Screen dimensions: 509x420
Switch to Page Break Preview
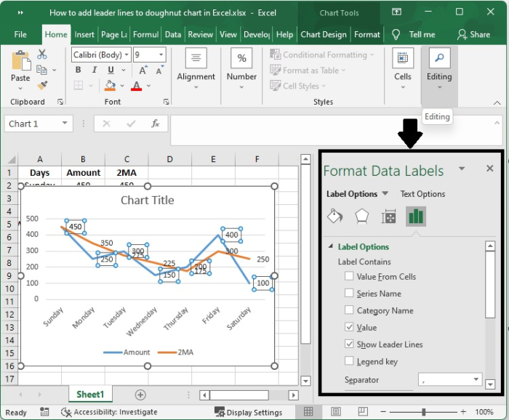[363, 412]
